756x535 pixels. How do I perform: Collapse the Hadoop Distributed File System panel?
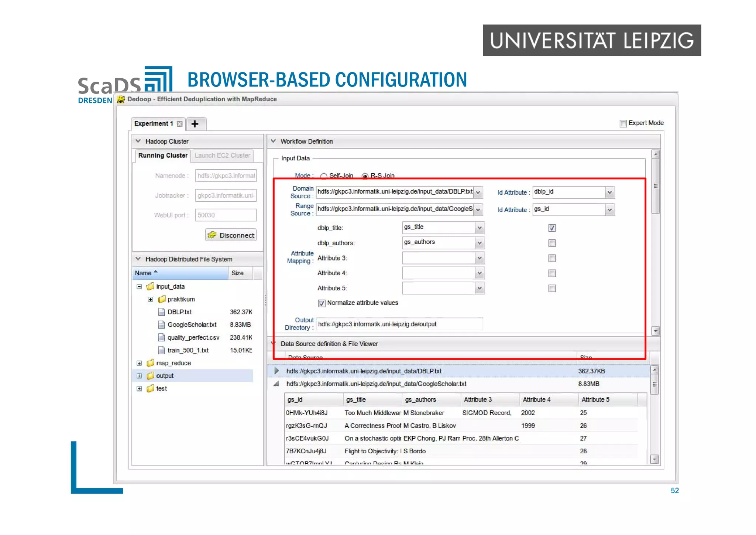point(138,259)
